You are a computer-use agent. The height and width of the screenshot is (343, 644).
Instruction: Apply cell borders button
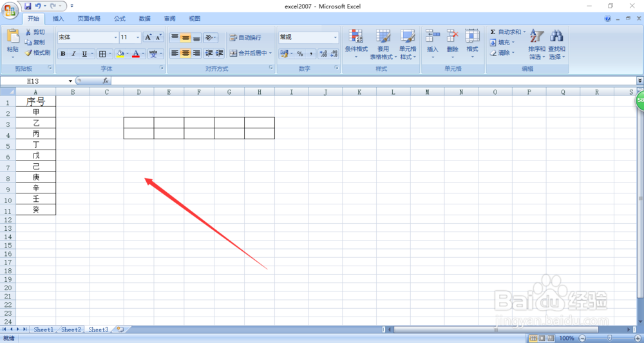(x=102, y=54)
